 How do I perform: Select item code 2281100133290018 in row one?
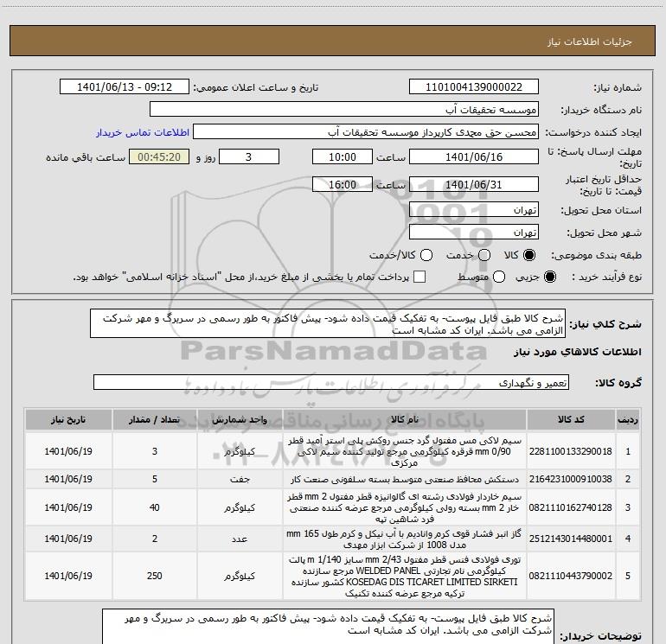tap(571, 451)
